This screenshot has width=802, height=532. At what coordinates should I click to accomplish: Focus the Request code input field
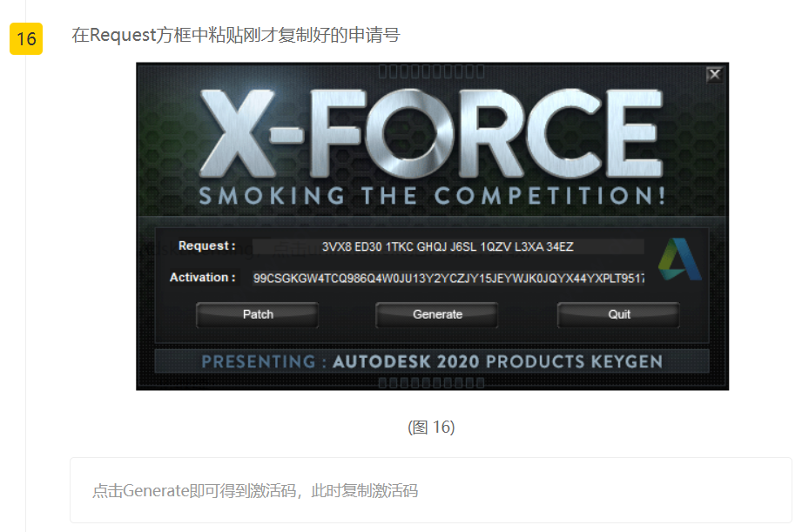coord(448,246)
